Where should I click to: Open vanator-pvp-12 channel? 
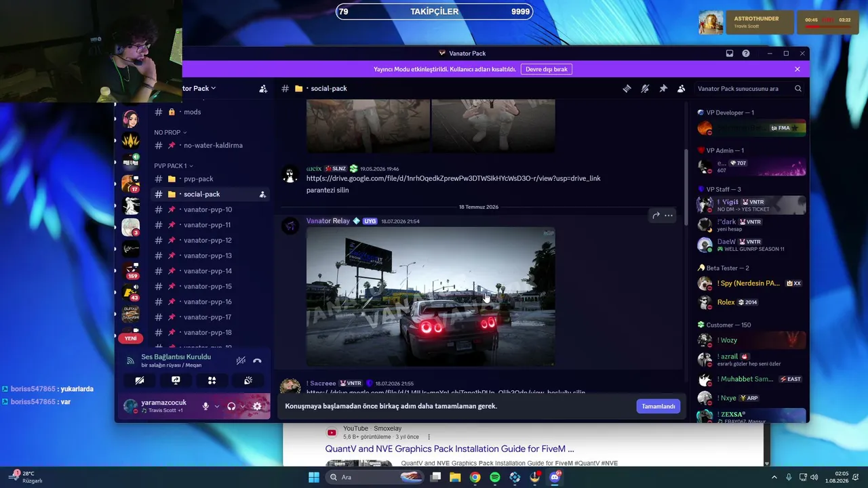point(210,241)
